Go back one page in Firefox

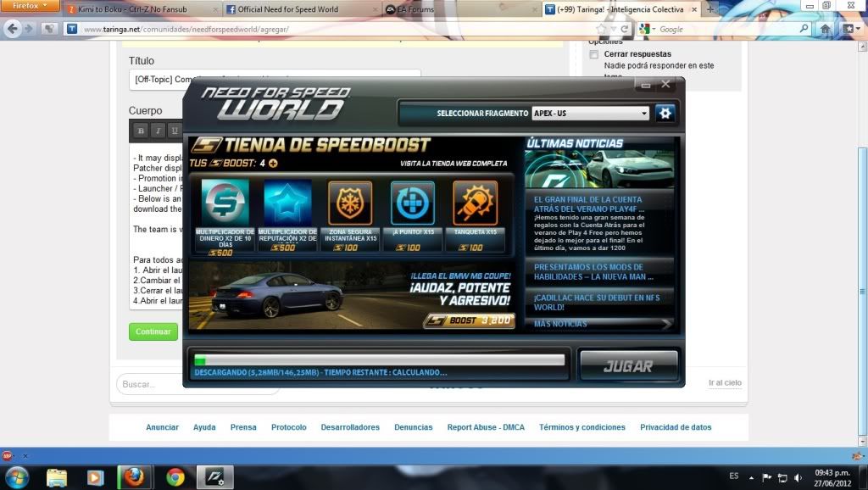[x=12, y=29]
